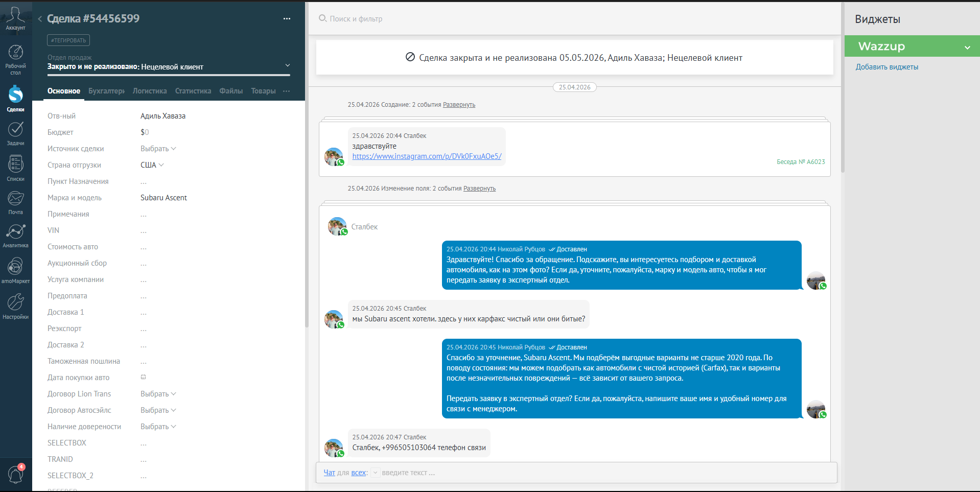Open chat type dropdown arrow in input
Screen dimensions: 980x492
click(x=375, y=473)
